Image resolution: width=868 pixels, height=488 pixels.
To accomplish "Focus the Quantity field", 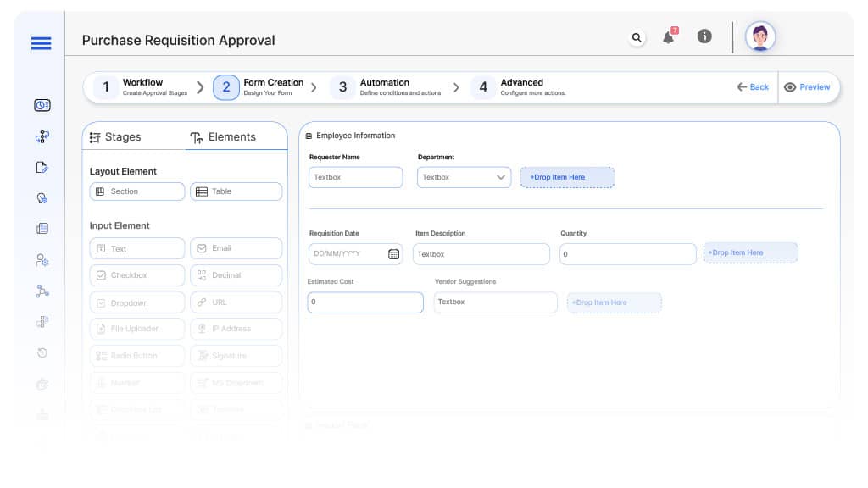I will point(628,254).
